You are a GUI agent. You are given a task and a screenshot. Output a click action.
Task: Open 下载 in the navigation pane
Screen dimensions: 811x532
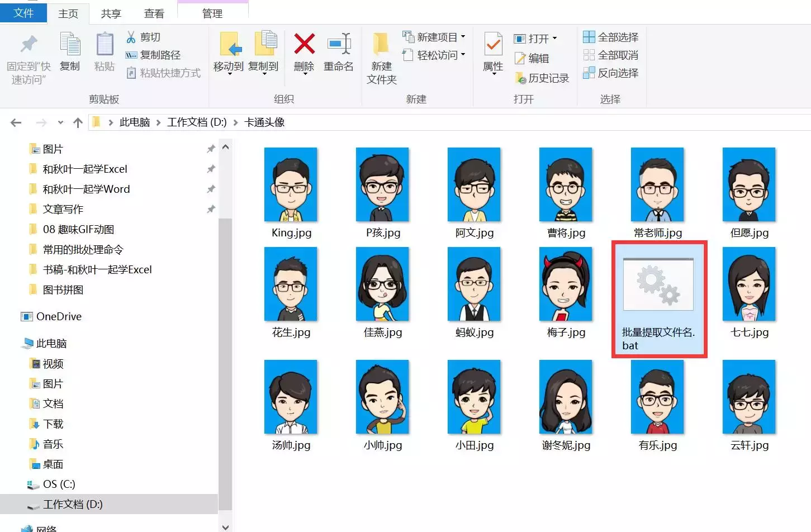click(x=47, y=424)
